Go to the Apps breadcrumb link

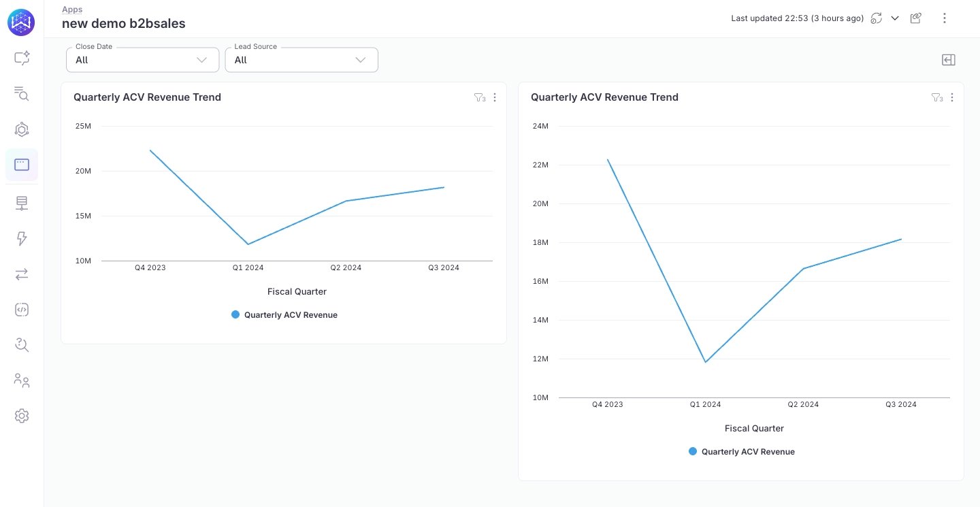click(x=72, y=10)
